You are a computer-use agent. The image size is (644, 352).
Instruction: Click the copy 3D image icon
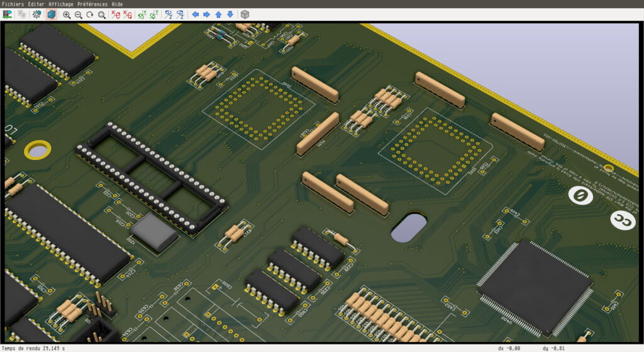pos(22,14)
